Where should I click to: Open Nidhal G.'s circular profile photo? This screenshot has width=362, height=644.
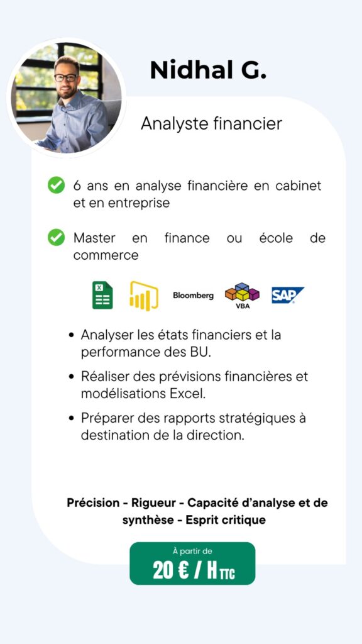point(66,98)
